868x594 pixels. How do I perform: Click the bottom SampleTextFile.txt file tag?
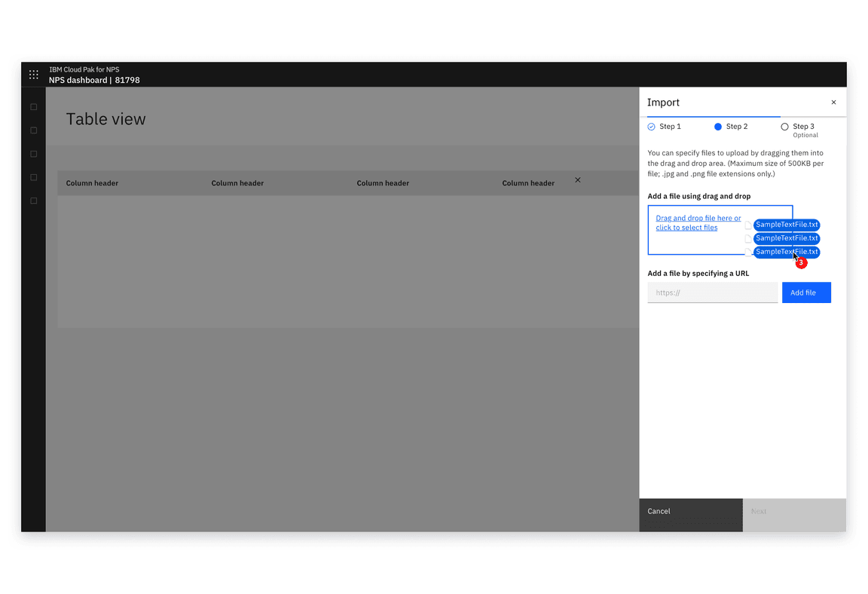pyautogui.click(x=787, y=252)
